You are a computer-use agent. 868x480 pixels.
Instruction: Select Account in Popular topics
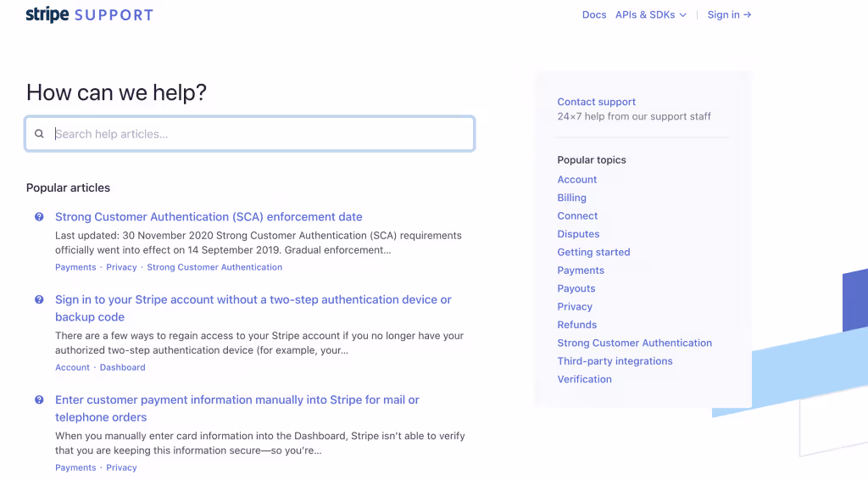[576, 180]
